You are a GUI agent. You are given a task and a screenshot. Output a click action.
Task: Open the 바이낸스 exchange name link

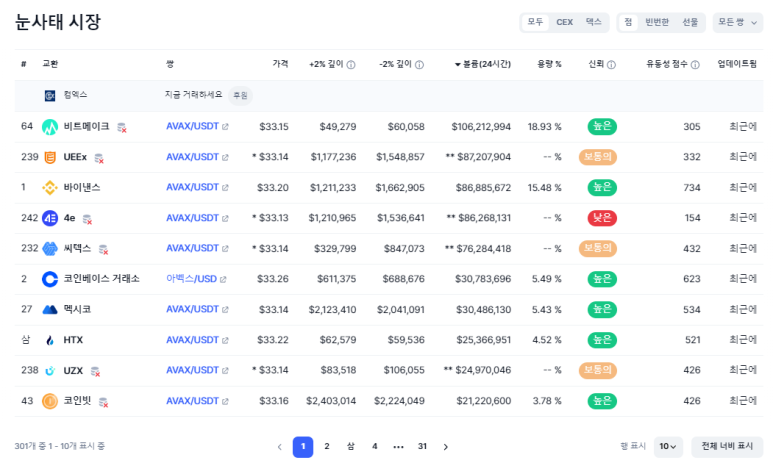coord(82,187)
